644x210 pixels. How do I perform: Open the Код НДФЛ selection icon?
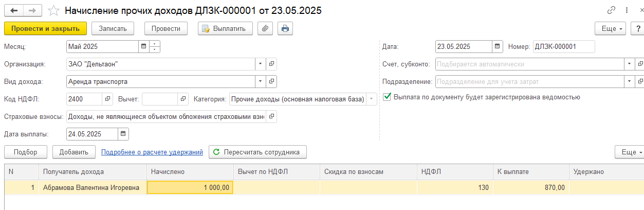[107, 99]
